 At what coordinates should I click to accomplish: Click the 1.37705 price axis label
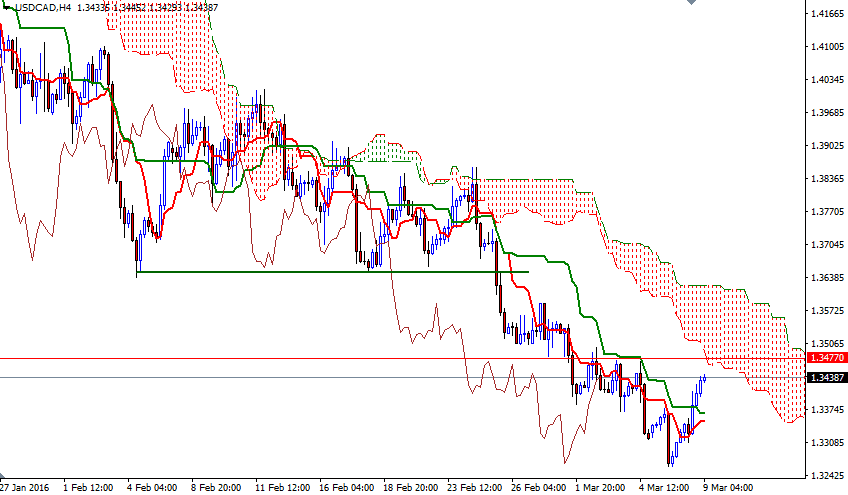click(826, 212)
